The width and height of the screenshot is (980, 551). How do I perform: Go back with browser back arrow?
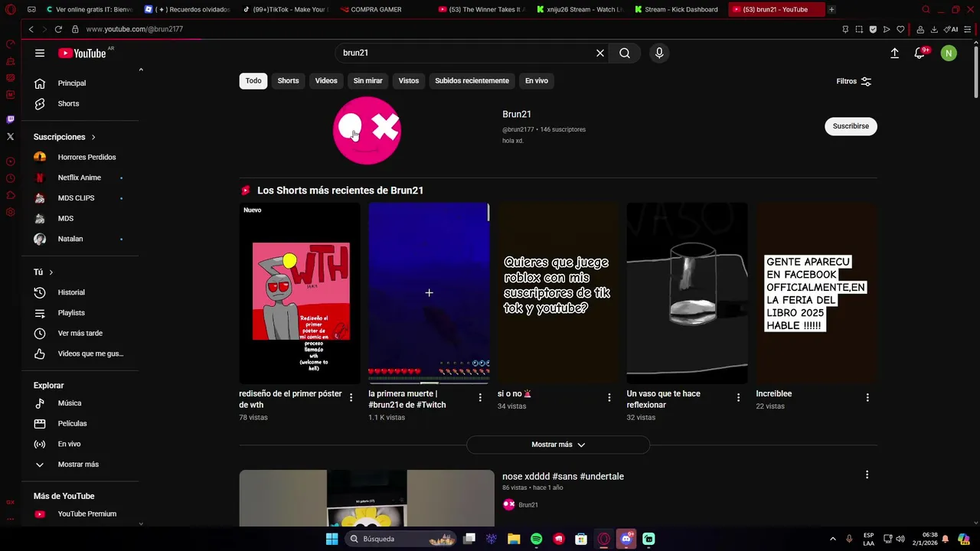point(31,29)
